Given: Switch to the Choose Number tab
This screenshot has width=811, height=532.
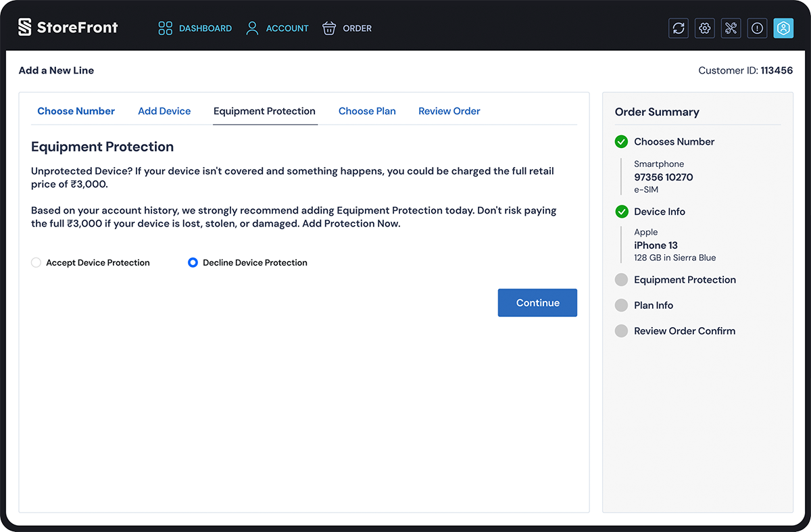Looking at the screenshot, I should (x=76, y=112).
